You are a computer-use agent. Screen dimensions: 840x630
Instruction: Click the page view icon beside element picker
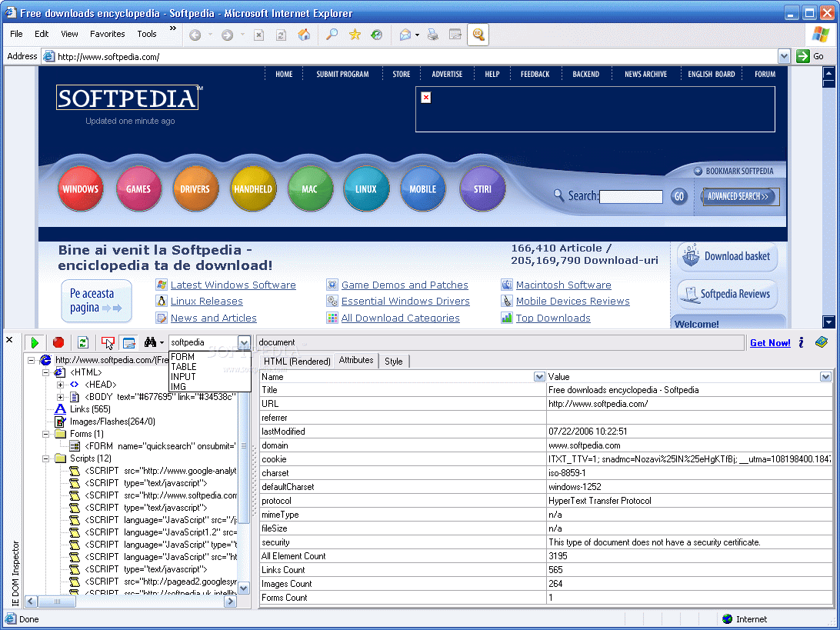[x=128, y=343]
